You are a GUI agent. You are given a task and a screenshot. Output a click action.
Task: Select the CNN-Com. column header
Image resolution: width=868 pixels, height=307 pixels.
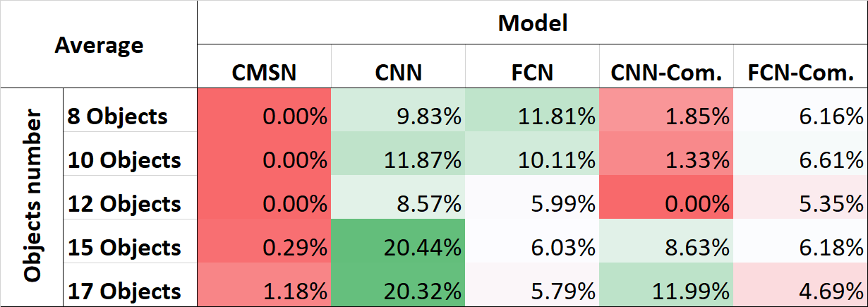[665, 73]
